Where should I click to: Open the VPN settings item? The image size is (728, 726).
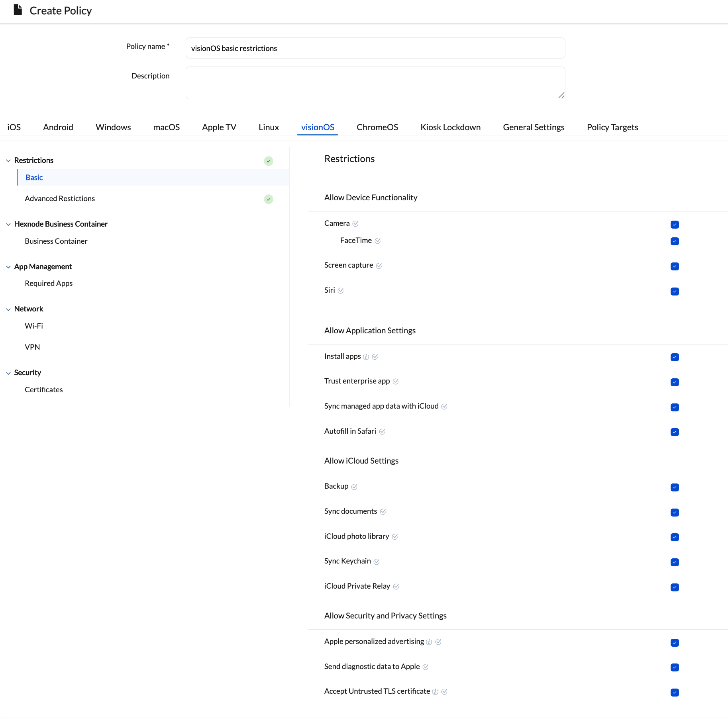pos(32,347)
